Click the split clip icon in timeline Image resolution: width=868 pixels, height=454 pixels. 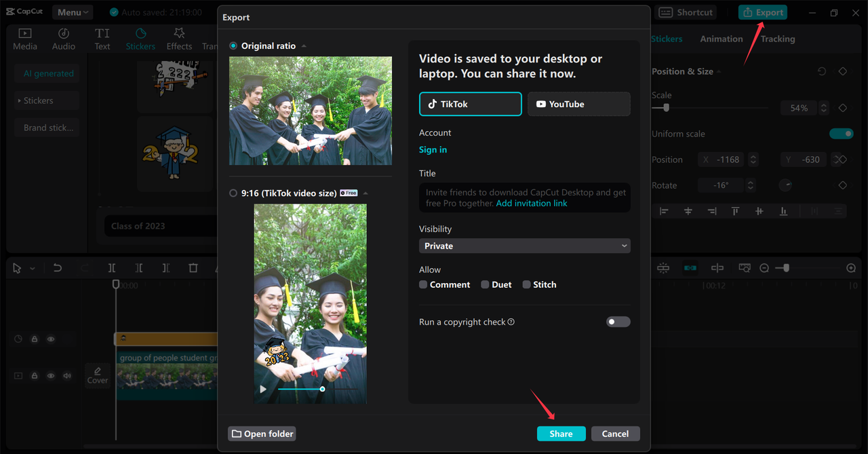112,268
